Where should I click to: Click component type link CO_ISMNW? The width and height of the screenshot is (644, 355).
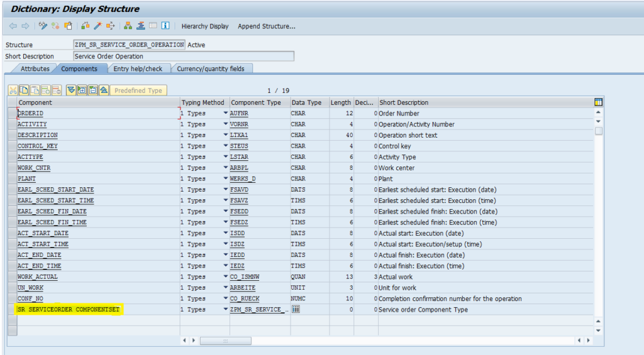[x=245, y=276]
